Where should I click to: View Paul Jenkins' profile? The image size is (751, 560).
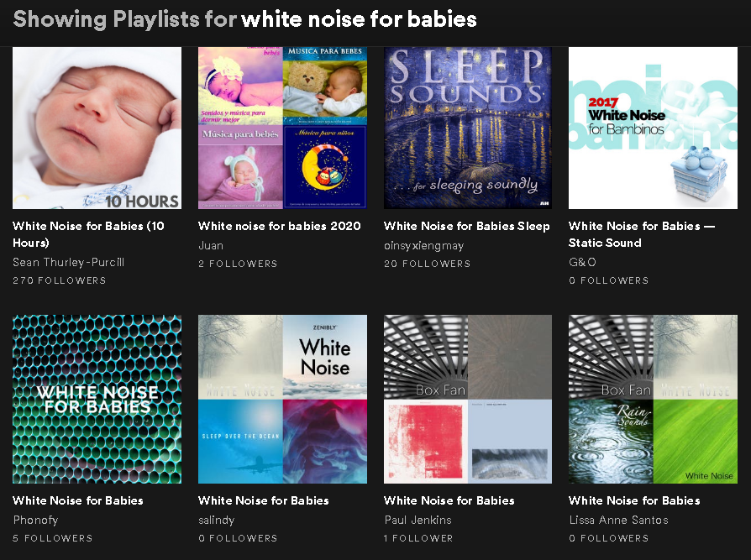418,520
